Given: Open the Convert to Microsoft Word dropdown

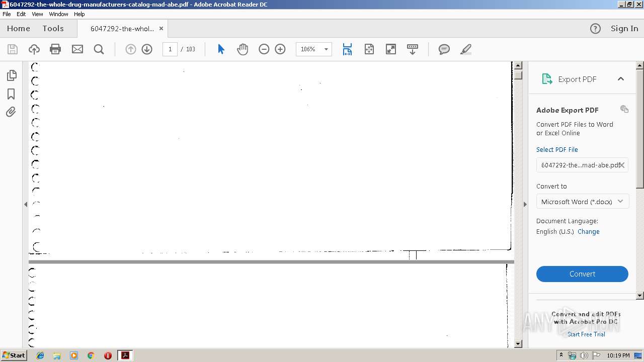Looking at the screenshot, I should [582, 202].
